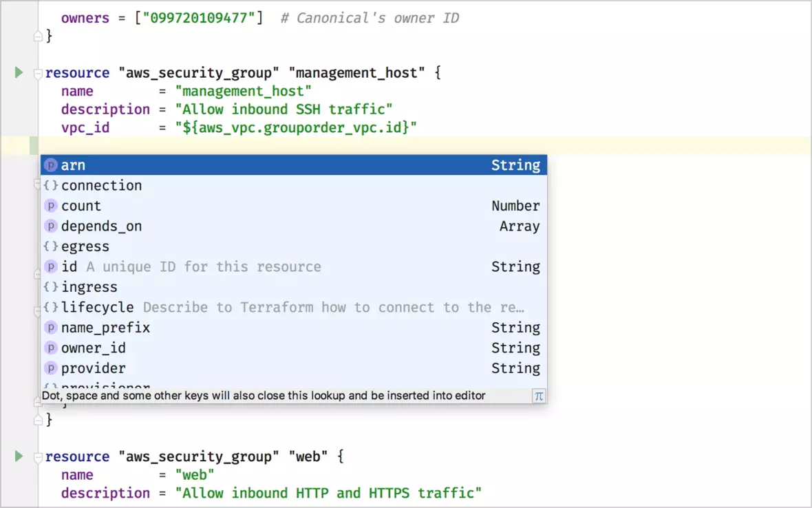Pick name_prefix from autocomplete list

tap(105, 328)
